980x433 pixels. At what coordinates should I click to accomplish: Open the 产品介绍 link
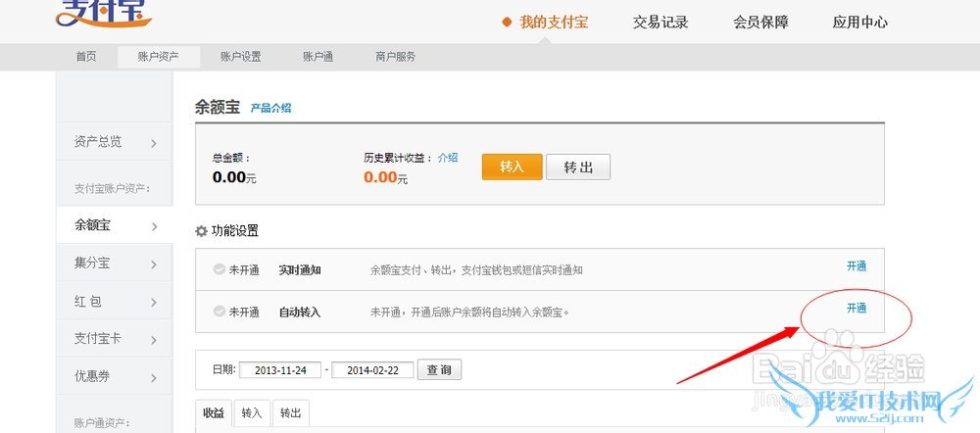click(270, 108)
